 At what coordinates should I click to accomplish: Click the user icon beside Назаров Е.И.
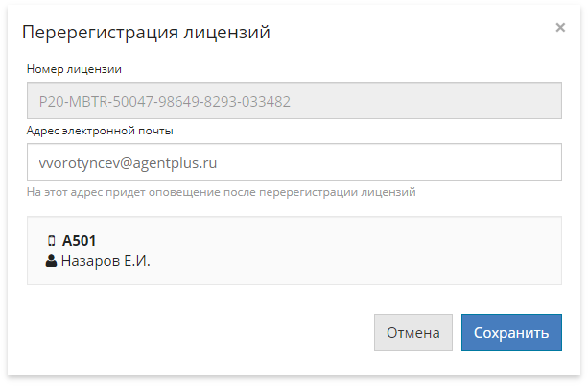click(51, 261)
